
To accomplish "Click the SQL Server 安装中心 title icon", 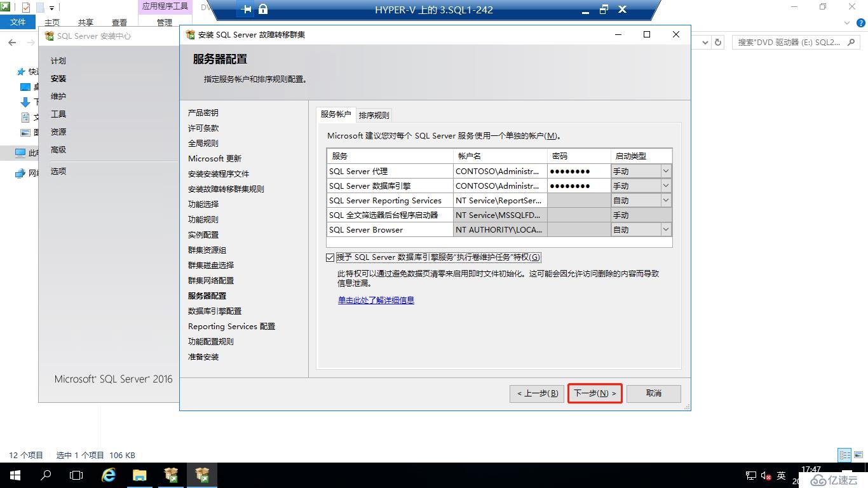I will tap(50, 36).
